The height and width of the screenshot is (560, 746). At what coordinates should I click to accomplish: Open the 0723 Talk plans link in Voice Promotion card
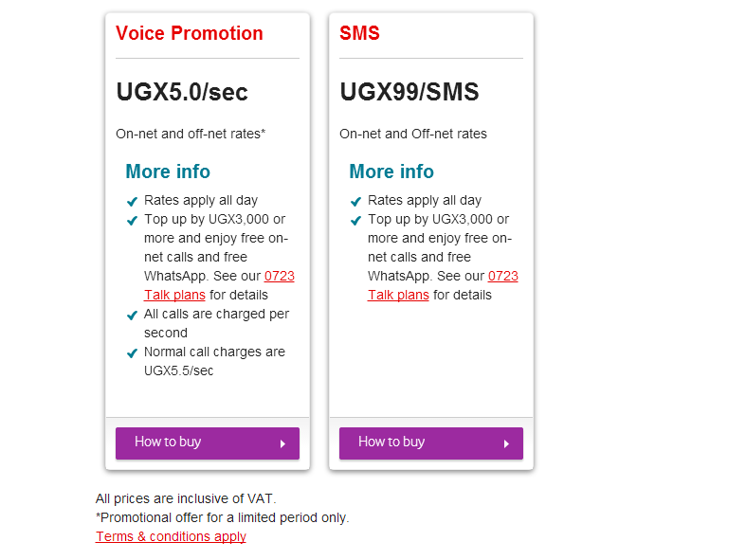(175, 295)
